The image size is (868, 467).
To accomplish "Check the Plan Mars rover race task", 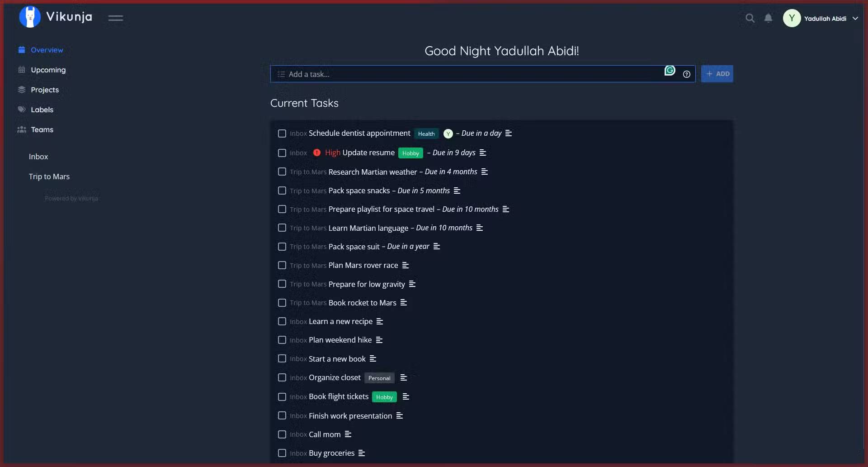I will (x=282, y=265).
